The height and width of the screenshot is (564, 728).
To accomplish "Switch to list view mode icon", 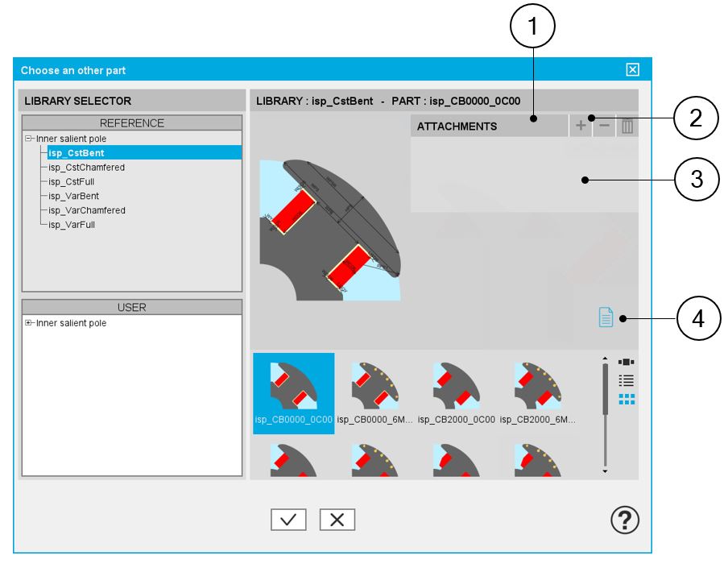I will click(627, 380).
